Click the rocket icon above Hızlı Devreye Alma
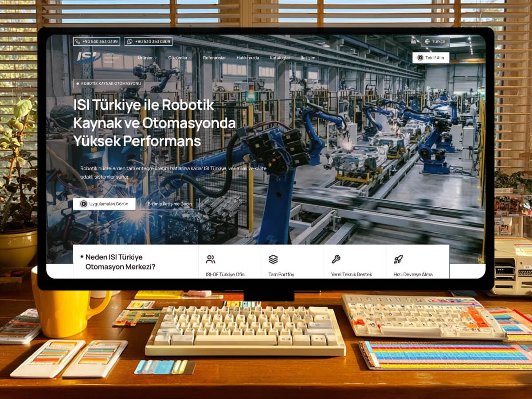Image resolution: width=532 pixels, height=399 pixels. (x=398, y=258)
